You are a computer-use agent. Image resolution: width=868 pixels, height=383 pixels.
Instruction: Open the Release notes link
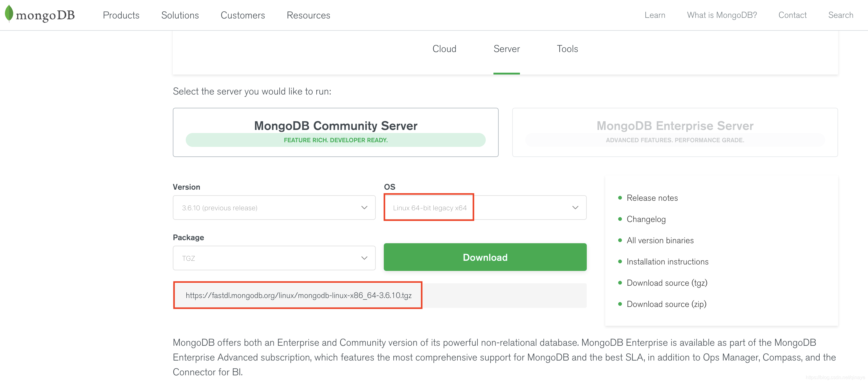[x=652, y=198]
